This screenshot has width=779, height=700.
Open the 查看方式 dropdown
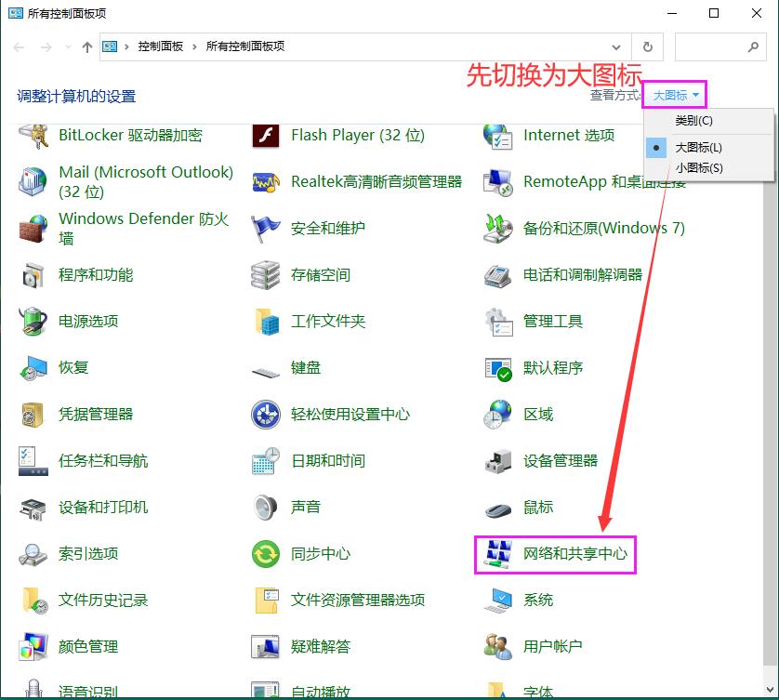(675, 94)
